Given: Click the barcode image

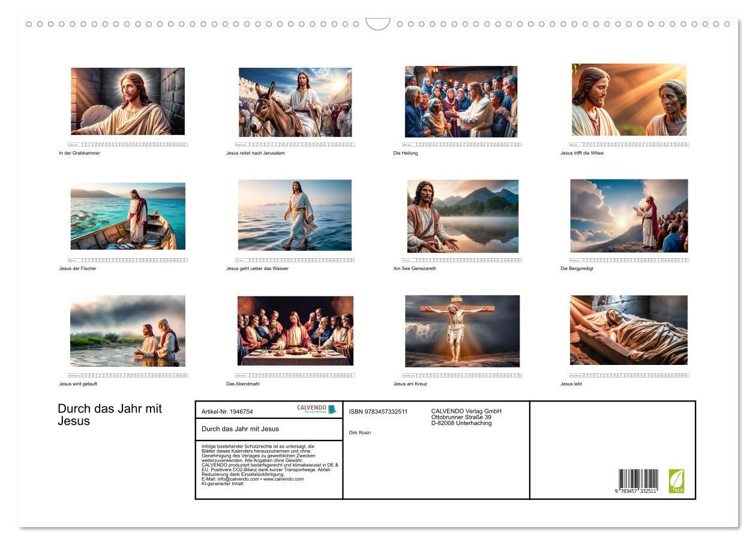Looking at the screenshot, I should coord(638,481).
